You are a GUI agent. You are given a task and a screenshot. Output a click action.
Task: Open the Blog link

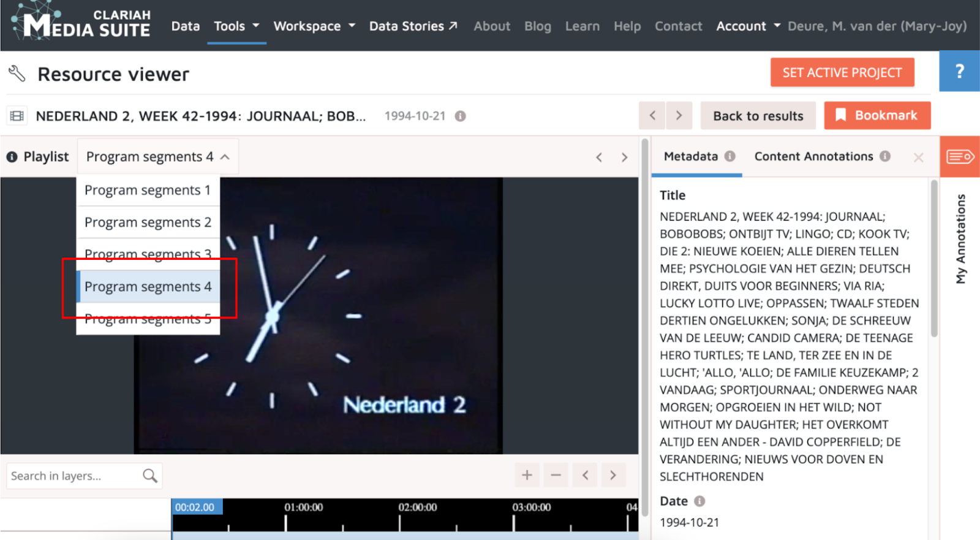click(538, 26)
